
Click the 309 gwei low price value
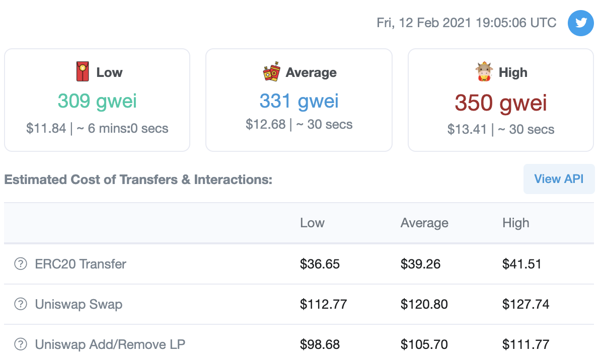[97, 101]
